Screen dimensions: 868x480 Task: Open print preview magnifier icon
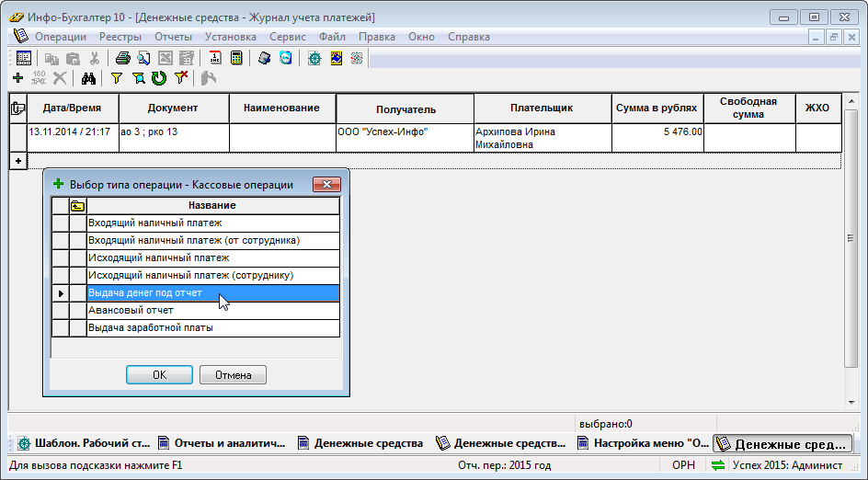[144, 58]
